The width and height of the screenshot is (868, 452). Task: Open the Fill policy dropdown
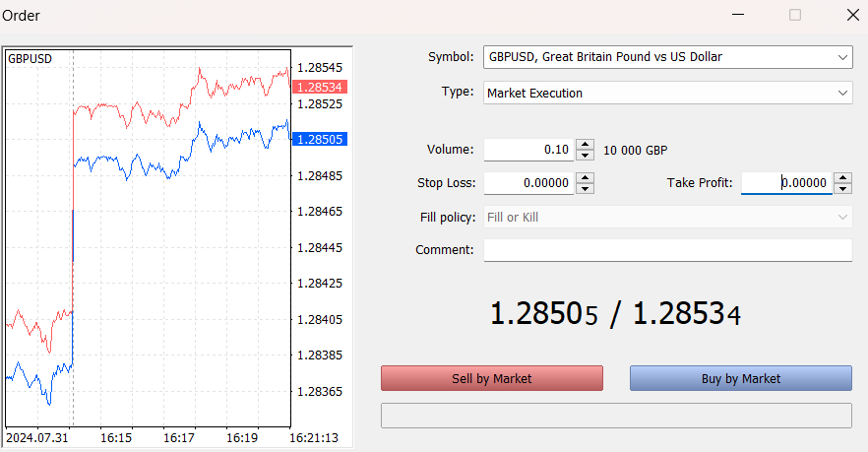[x=667, y=217]
